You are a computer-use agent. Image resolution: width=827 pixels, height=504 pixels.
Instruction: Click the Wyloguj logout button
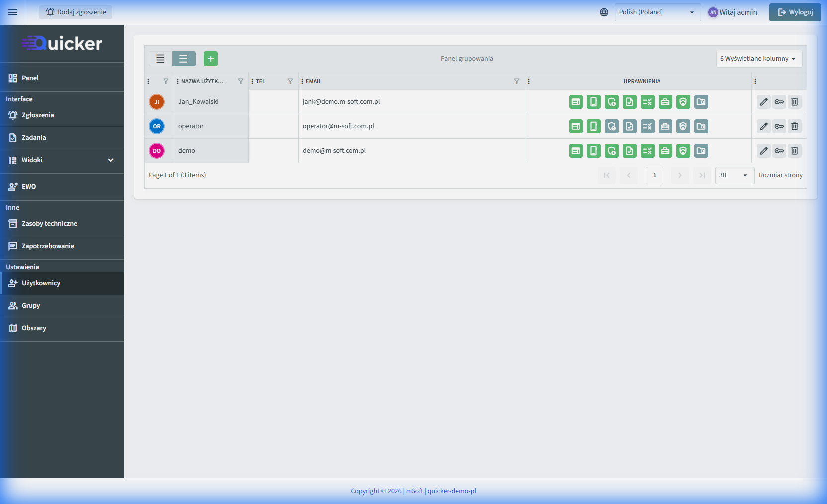795,12
